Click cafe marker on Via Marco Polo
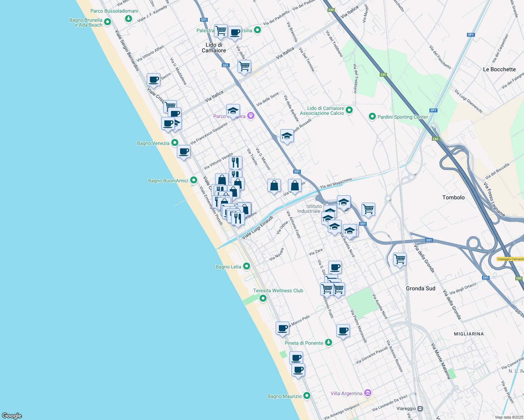The width and height of the screenshot is (524, 420). pos(282,329)
